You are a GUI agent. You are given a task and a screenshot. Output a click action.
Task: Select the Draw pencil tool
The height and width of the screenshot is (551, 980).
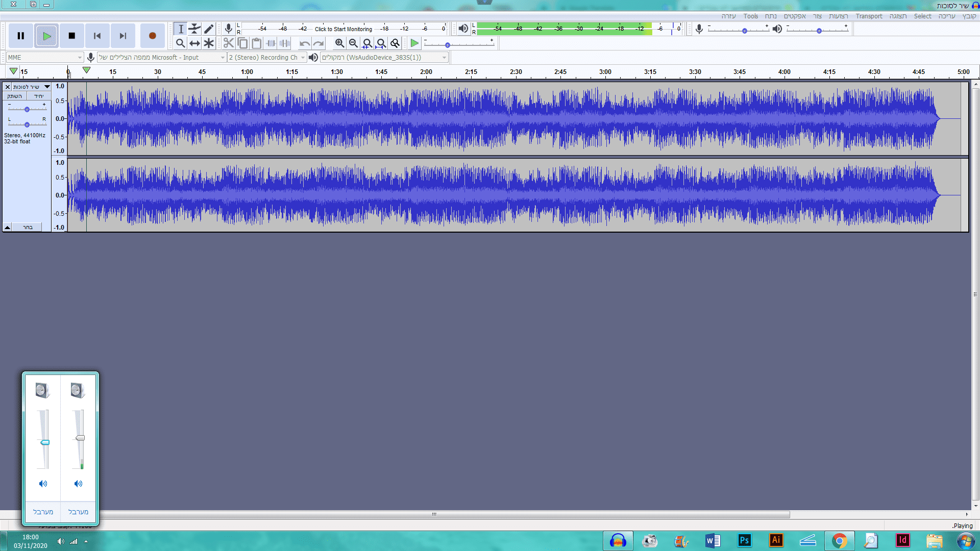point(209,29)
